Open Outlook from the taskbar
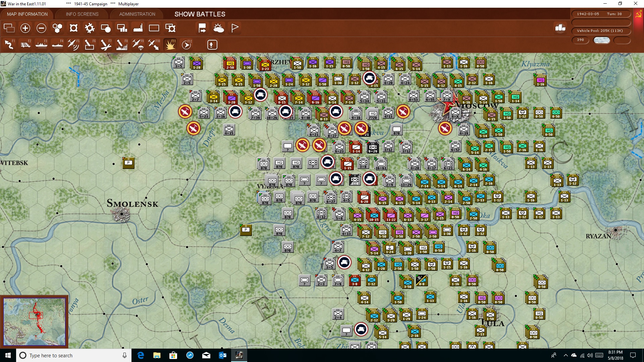This screenshot has width=644, height=362. [x=223, y=355]
